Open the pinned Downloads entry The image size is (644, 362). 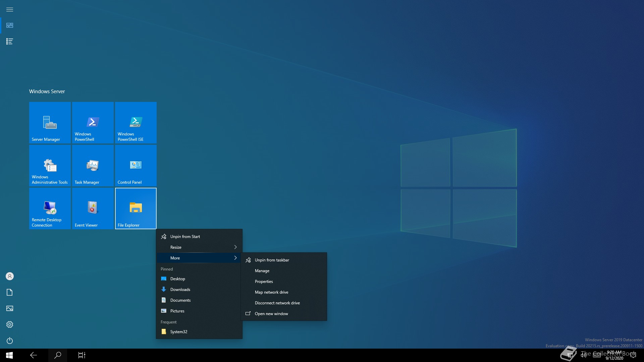pyautogui.click(x=199, y=290)
